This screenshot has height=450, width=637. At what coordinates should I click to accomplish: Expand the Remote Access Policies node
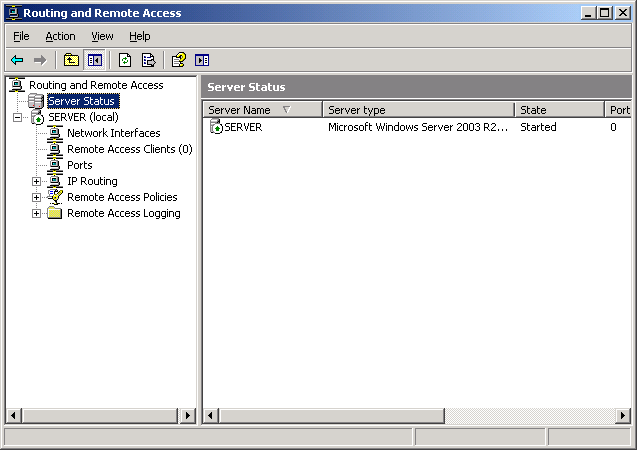pyautogui.click(x=37, y=197)
